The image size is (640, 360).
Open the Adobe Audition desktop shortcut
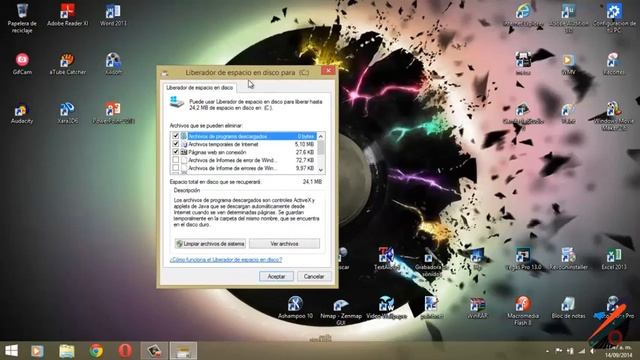pyautogui.click(x=569, y=18)
